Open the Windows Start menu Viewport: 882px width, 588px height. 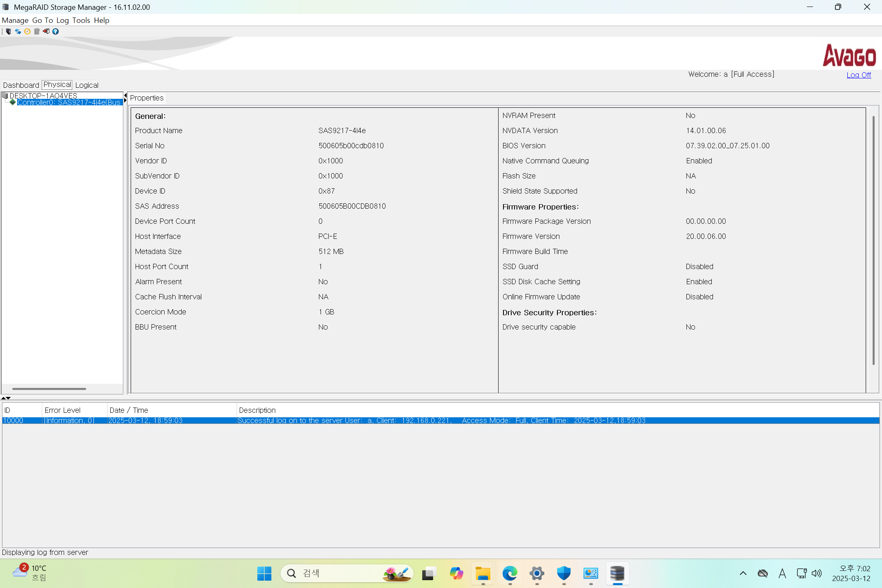(x=264, y=574)
